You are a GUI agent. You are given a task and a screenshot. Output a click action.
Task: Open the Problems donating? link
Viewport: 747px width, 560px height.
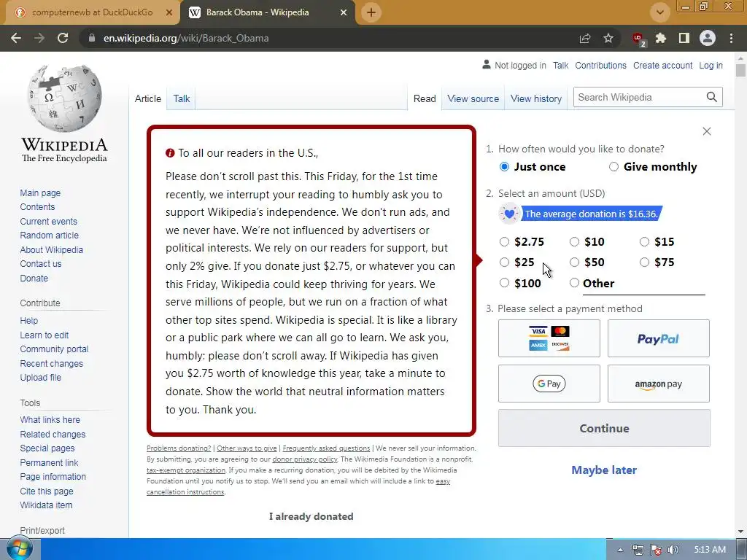179,448
